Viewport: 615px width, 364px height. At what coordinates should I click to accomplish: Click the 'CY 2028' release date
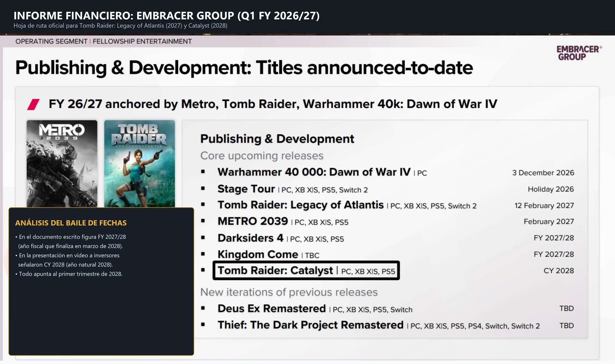coord(559,271)
